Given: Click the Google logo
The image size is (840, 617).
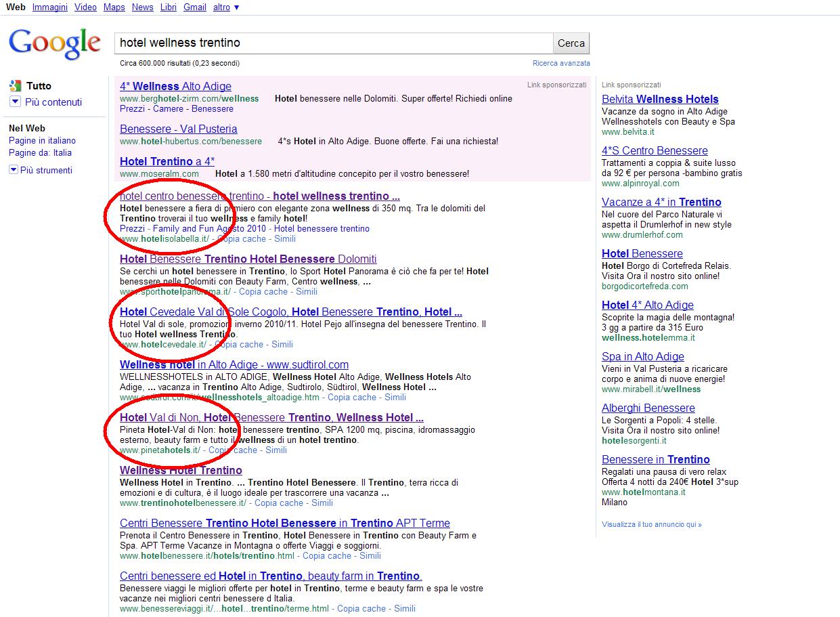Looking at the screenshot, I should [55, 43].
